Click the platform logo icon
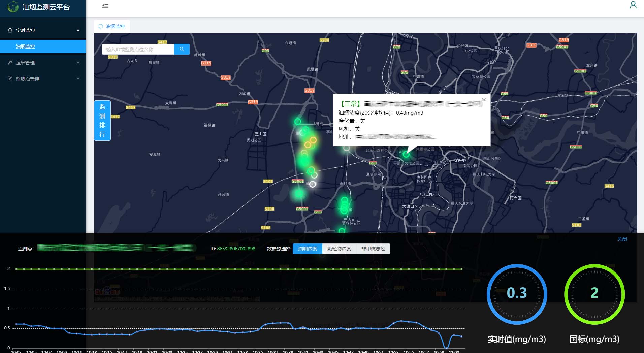The width and height of the screenshot is (644, 353). [x=13, y=7]
